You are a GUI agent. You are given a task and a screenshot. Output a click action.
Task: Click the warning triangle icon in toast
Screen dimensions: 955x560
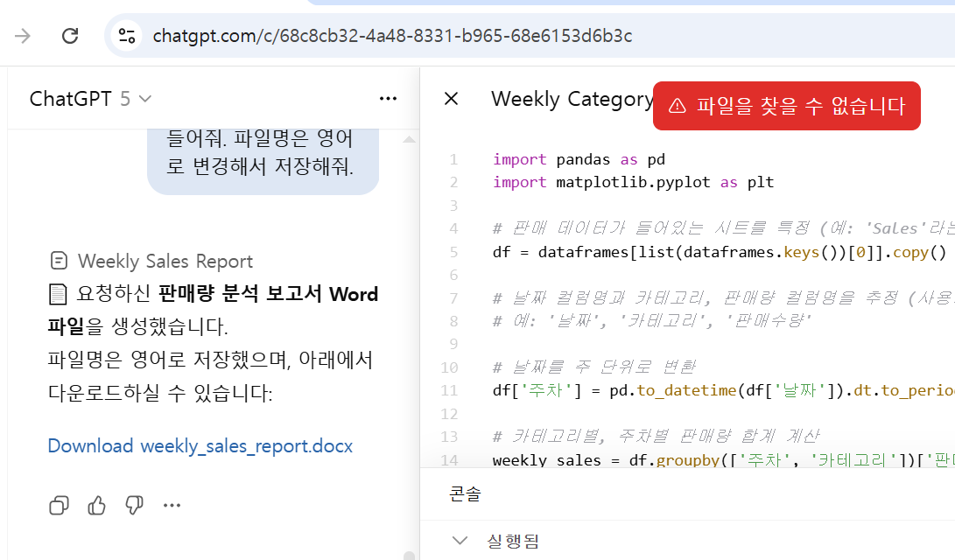(678, 106)
